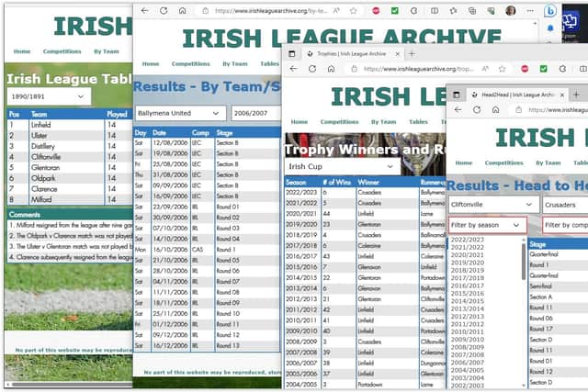This screenshot has height=392, width=588.
Task: Open the user profile avatar in the Results By Team window
Action: [x=511, y=10]
